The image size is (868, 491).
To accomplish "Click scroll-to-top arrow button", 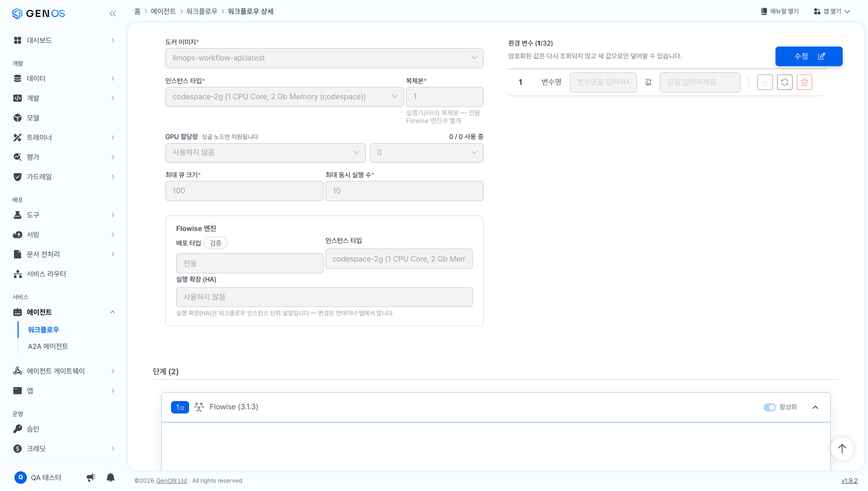I will (x=842, y=449).
